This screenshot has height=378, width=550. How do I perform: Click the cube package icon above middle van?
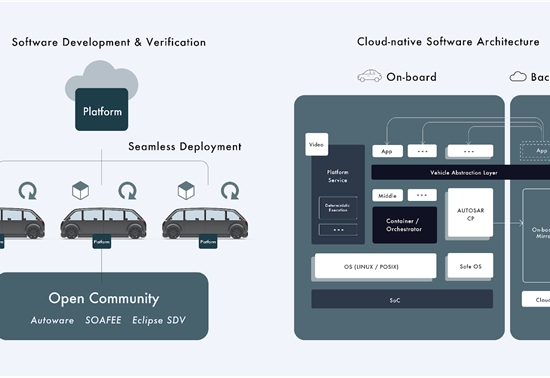(80, 190)
